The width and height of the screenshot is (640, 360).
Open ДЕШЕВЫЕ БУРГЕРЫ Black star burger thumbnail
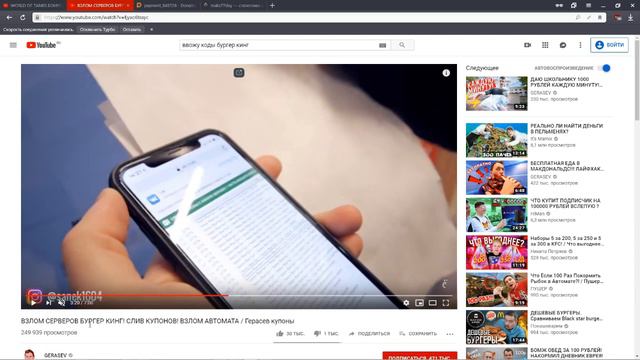[497, 327]
